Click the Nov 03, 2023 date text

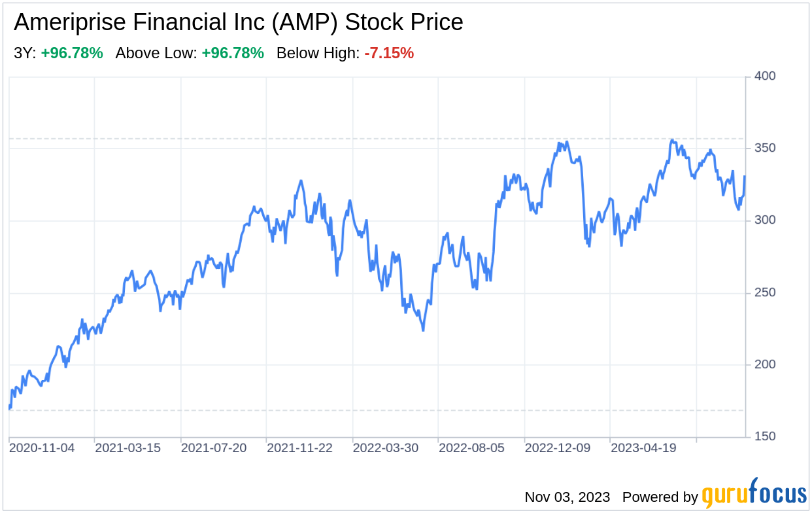pos(567,497)
